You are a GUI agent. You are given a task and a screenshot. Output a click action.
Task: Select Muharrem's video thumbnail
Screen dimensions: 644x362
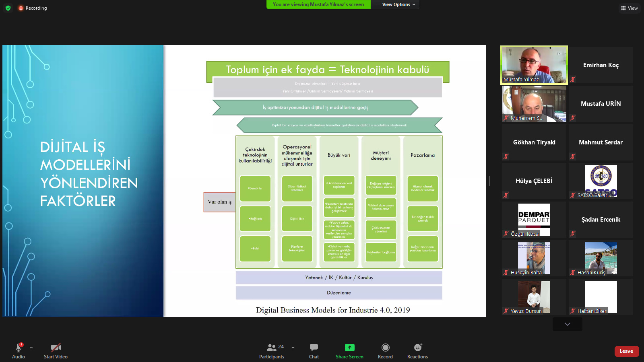click(534, 103)
